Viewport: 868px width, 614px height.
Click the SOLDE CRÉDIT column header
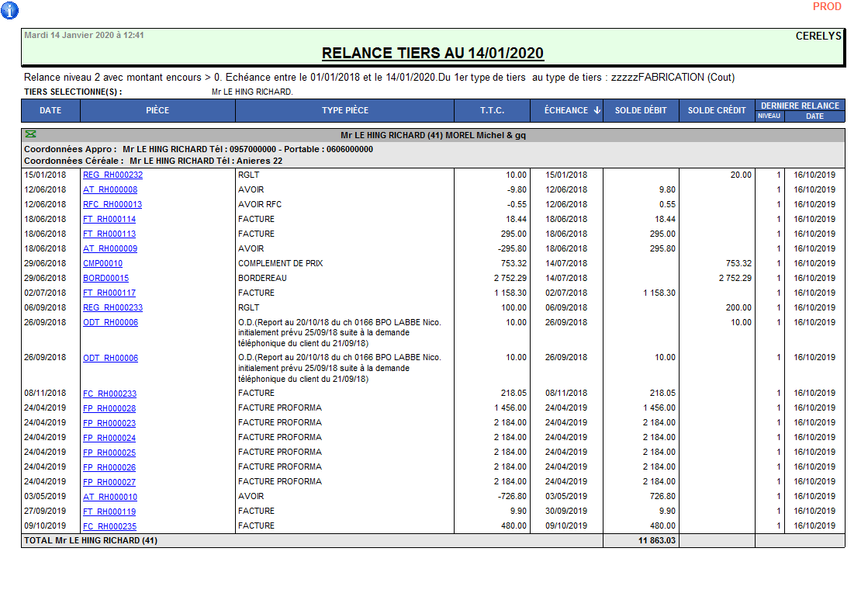click(x=717, y=110)
